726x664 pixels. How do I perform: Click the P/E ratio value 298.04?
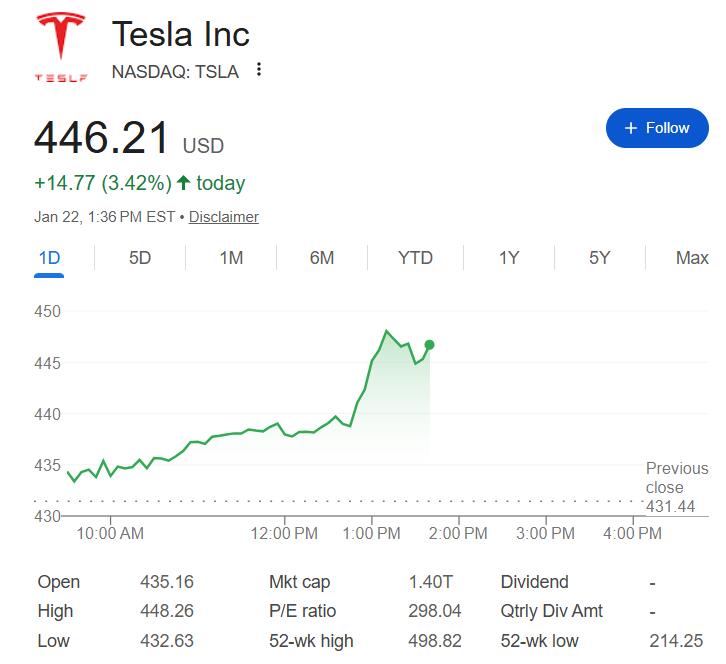(434, 611)
